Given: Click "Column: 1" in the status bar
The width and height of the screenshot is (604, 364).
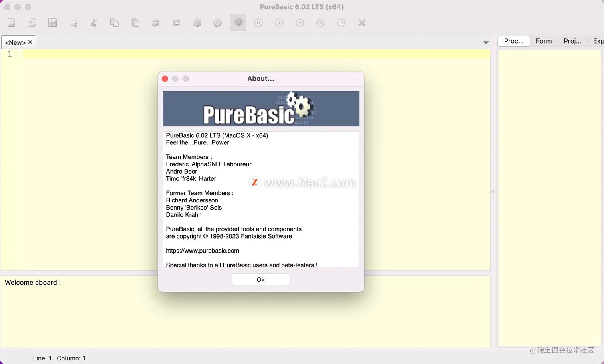Looking at the screenshot, I should pos(71,358).
